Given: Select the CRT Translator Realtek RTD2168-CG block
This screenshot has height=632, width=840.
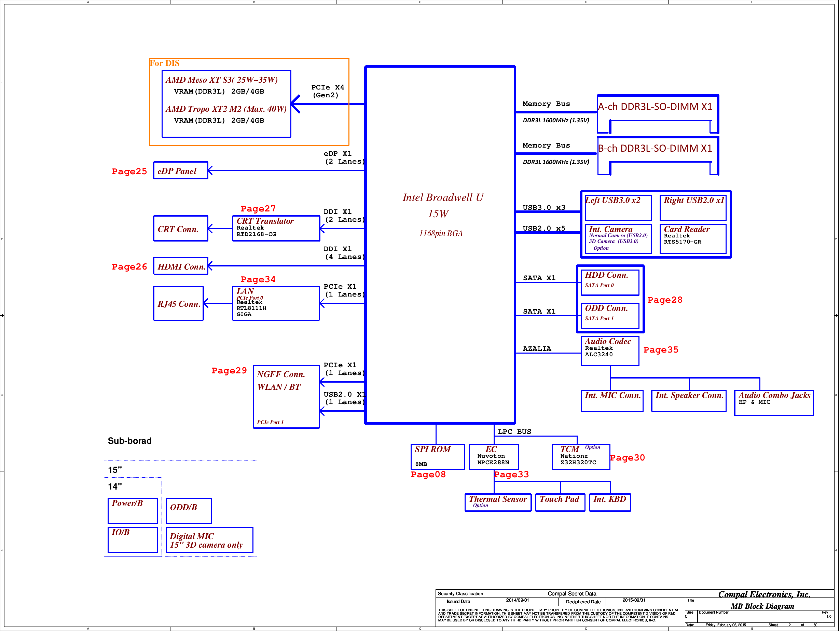Looking at the screenshot, I should point(276,229).
